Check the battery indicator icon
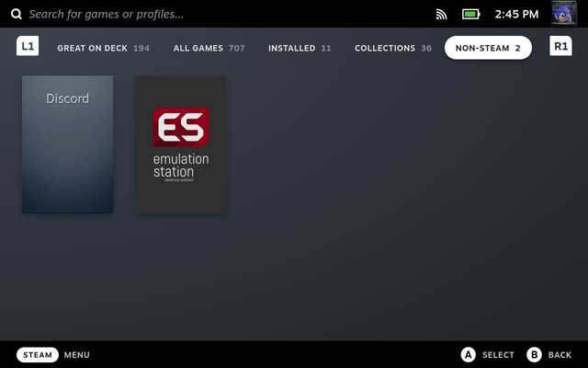This screenshot has width=588, height=368. (470, 15)
